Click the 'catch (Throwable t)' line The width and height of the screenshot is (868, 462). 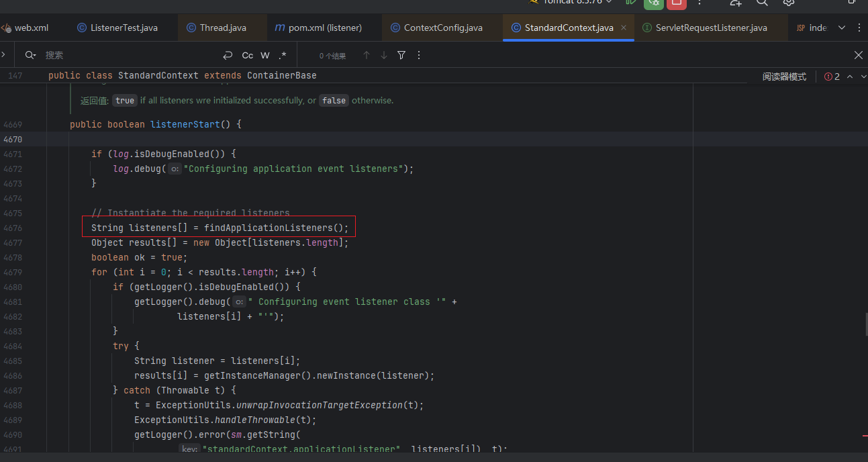click(x=175, y=390)
